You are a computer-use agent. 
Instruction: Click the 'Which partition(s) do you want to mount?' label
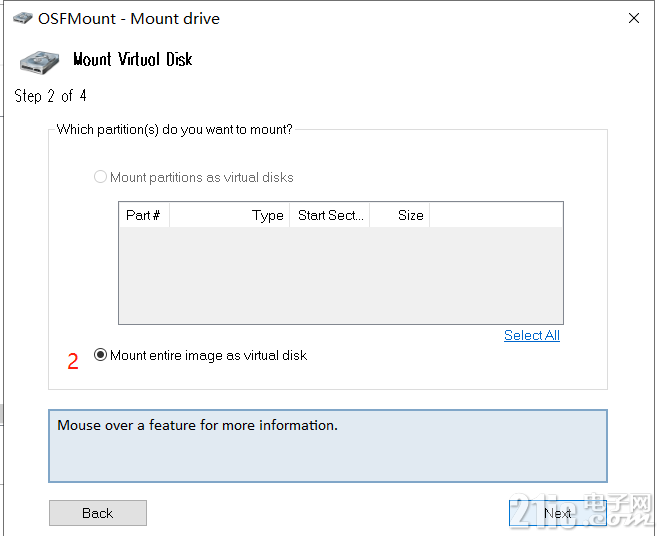click(x=175, y=129)
